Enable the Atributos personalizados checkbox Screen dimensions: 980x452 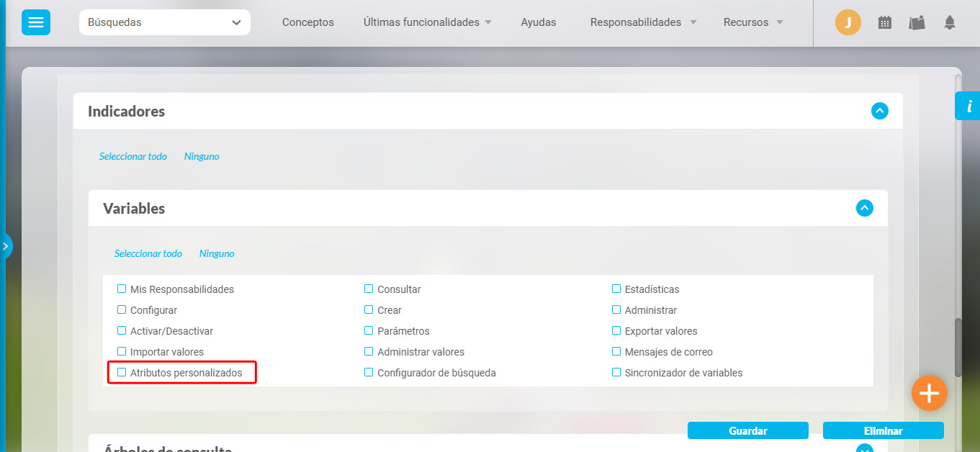[122, 373]
